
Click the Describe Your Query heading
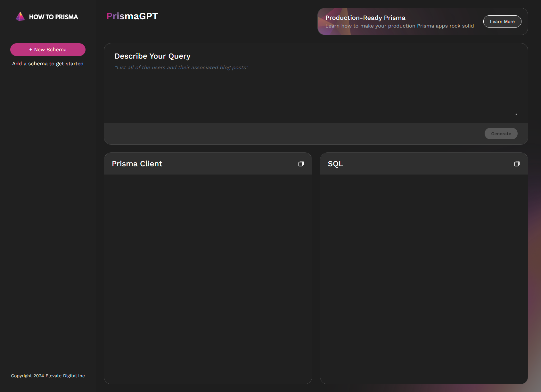pyautogui.click(x=152, y=56)
